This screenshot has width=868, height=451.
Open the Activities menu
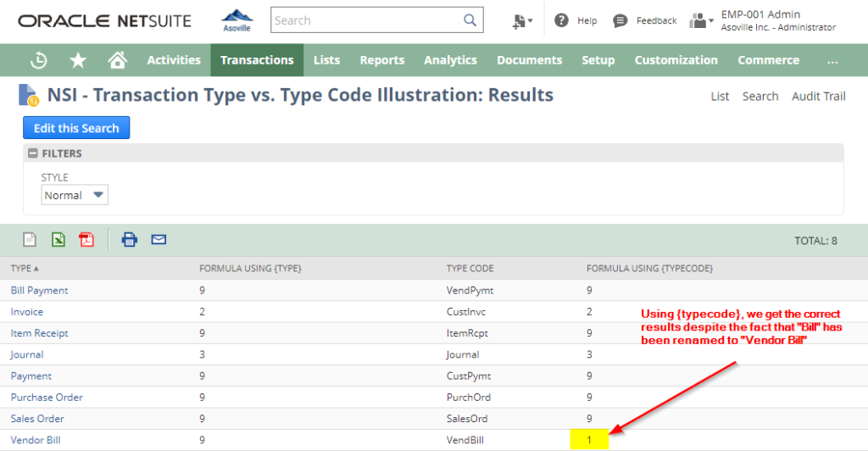click(x=174, y=59)
